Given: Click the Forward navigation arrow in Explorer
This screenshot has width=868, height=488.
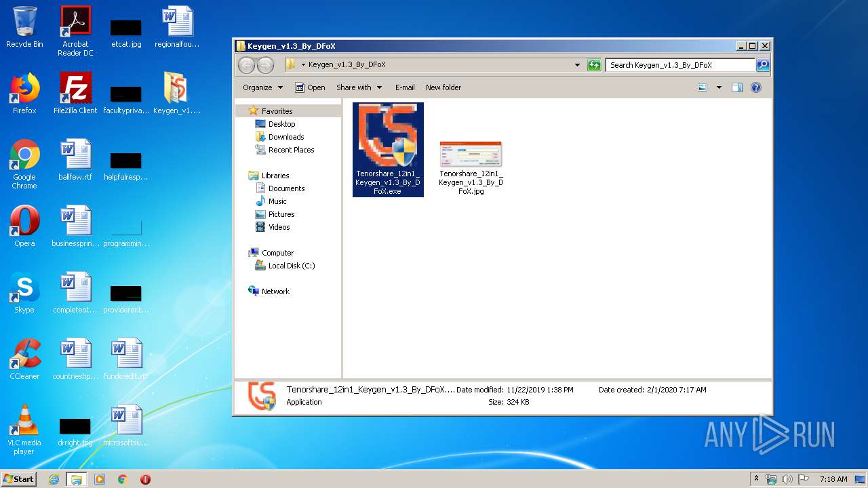Looking at the screenshot, I should tap(265, 65).
